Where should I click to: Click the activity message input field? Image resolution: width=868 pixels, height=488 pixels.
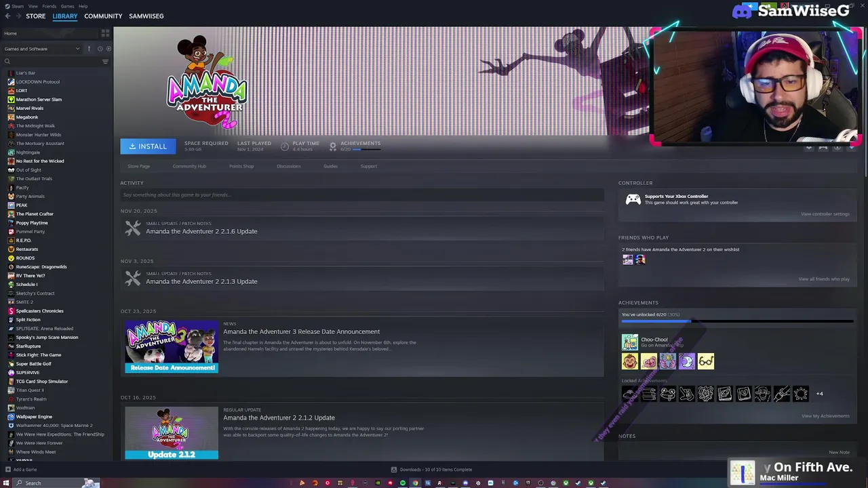click(x=362, y=195)
